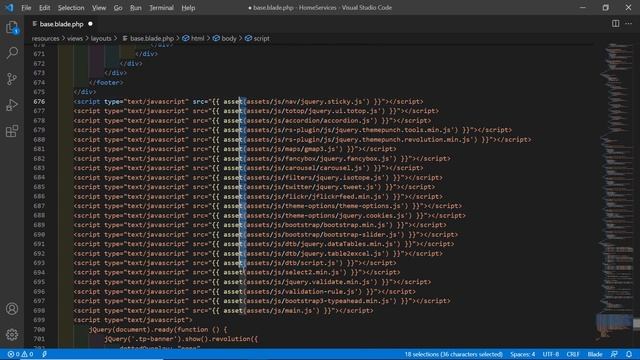Screen dimensions: 640x360
Task: Click the layouts breadcrumb
Action: click(101, 38)
